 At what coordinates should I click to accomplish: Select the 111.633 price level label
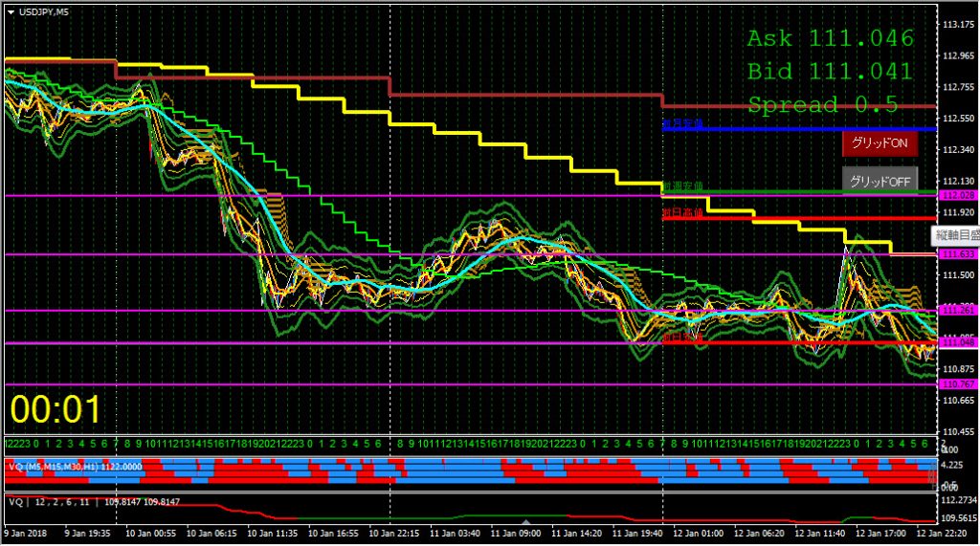(x=958, y=254)
